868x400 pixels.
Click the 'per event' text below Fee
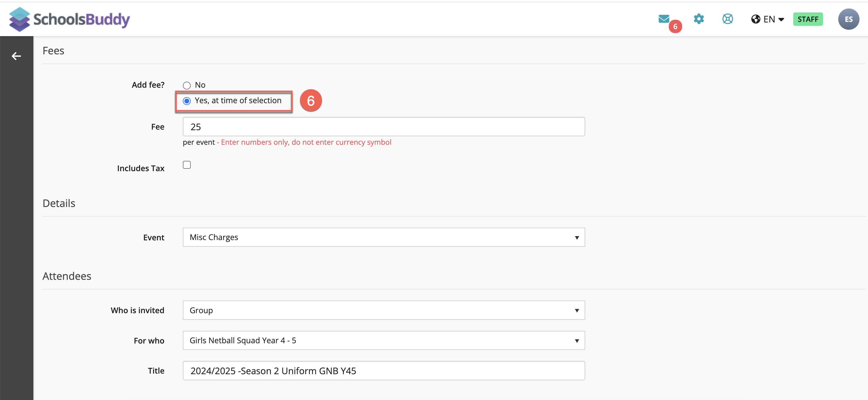pos(199,142)
